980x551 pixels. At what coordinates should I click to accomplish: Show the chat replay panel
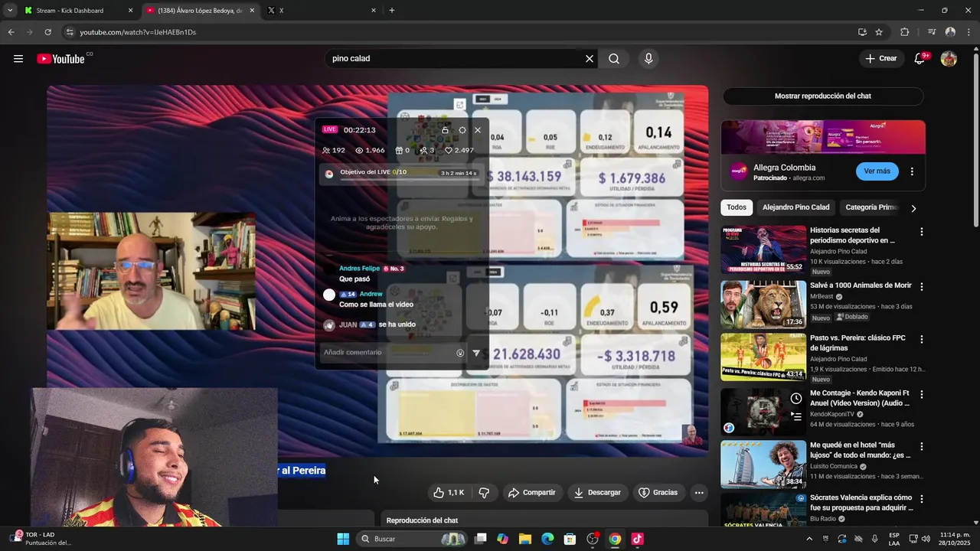823,96
